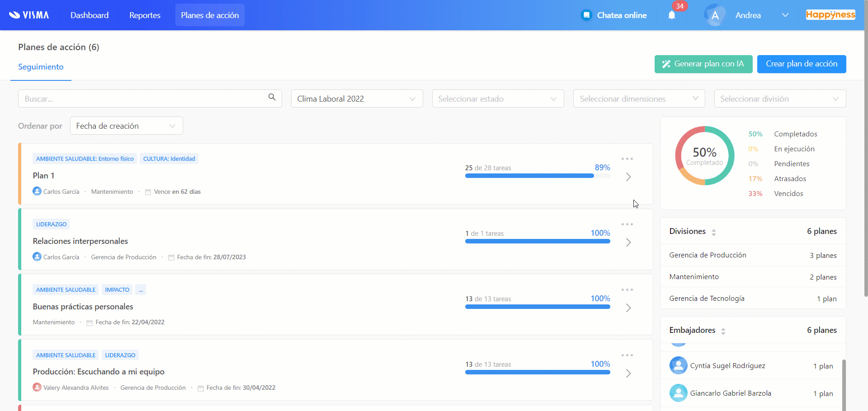Click the Atrasados 17% legend entry
The image size is (868, 411).
click(x=777, y=178)
